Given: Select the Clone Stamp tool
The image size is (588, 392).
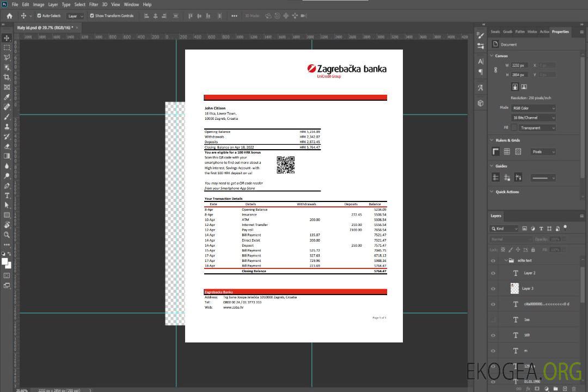Looking at the screenshot, I should pos(7,126).
